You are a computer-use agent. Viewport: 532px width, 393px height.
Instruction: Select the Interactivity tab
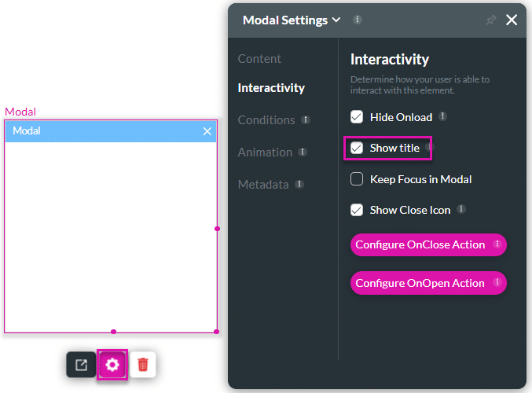(x=271, y=88)
